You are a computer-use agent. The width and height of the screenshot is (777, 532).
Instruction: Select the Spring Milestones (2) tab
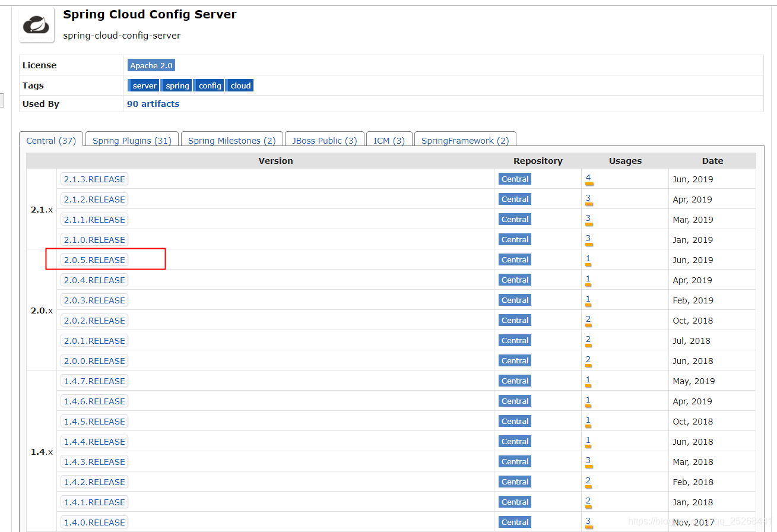pos(231,140)
